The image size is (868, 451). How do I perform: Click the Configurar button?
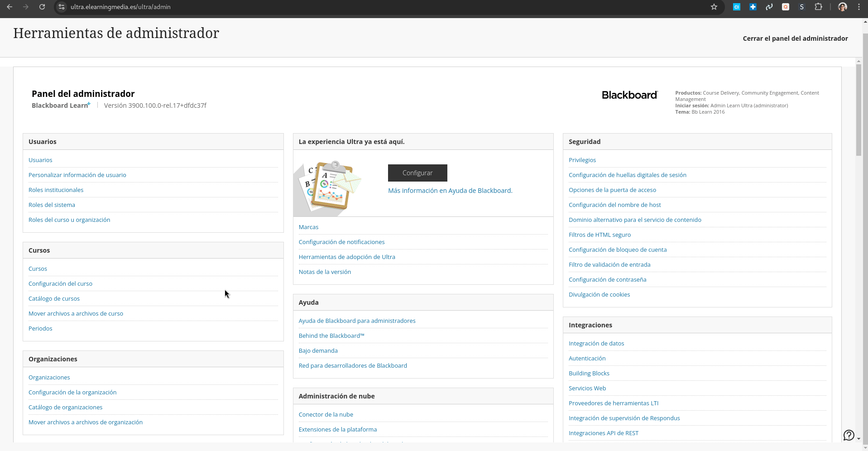pos(417,173)
